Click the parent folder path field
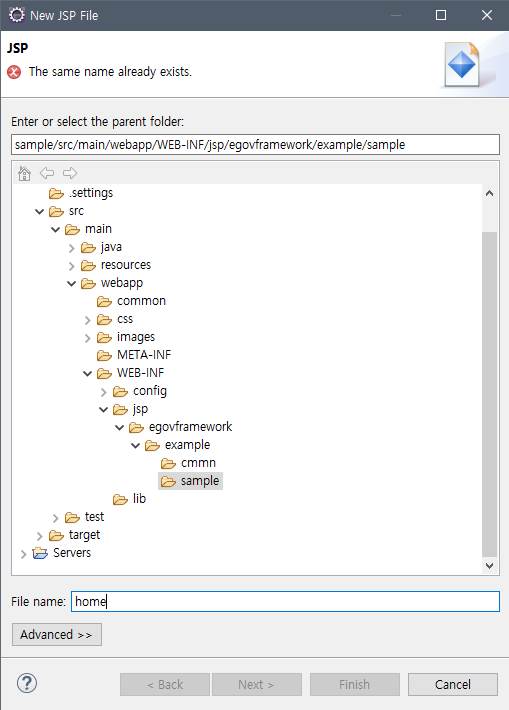Screen dimensions: 509x710 pyautogui.click(x=255, y=144)
